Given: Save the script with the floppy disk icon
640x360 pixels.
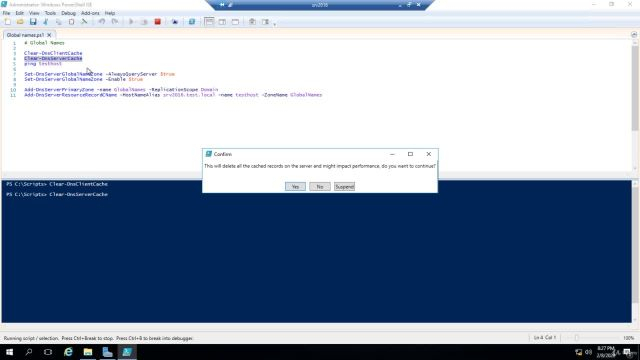Looking at the screenshot, I should click(x=33, y=22).
